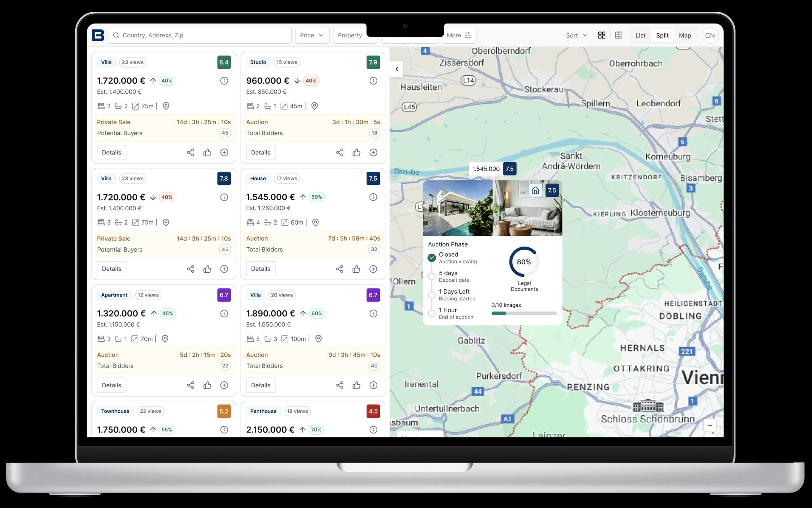Click home icon on map popup image

point(535,190)
